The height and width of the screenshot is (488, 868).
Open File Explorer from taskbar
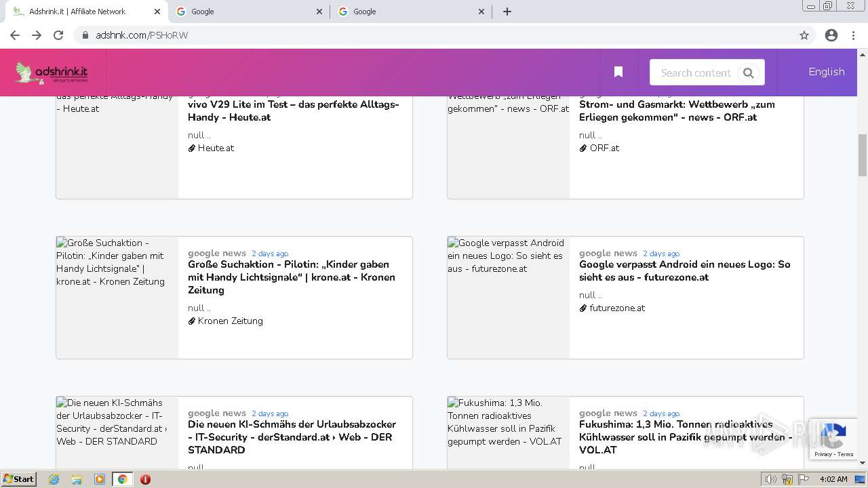77,479
